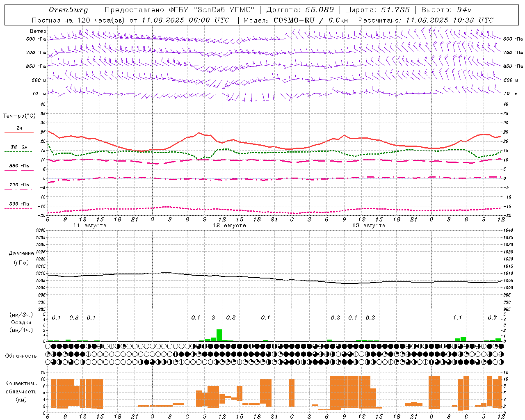Viewport: 525px width, 420px height.
Task: Click the '10 м' wind level label at left
Action: point(39,94)
